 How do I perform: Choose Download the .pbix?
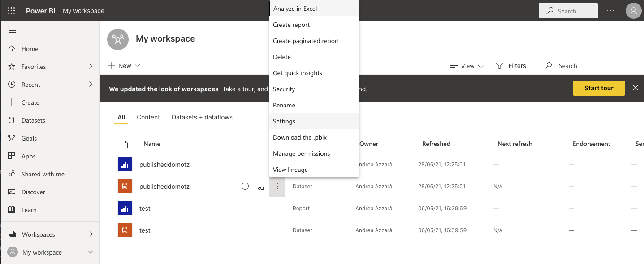314,137
